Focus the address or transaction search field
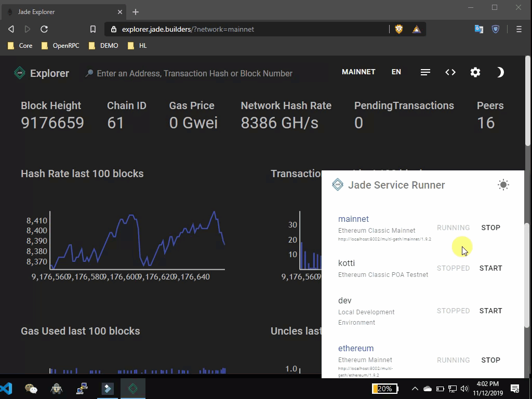The height and width of the screenshot is (399, 532). pos(194,73)
